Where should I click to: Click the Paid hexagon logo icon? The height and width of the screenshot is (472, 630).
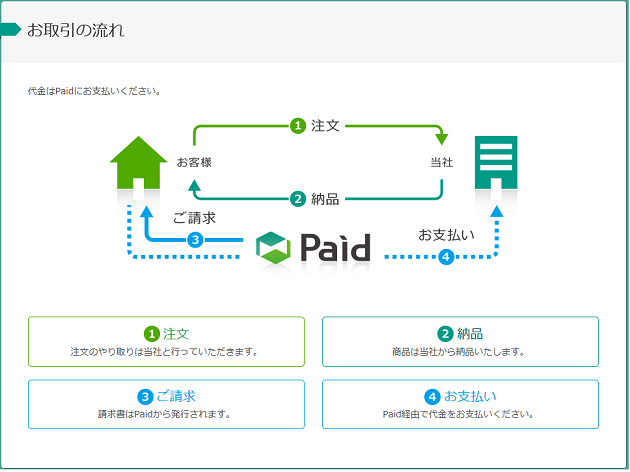(273, 248)
